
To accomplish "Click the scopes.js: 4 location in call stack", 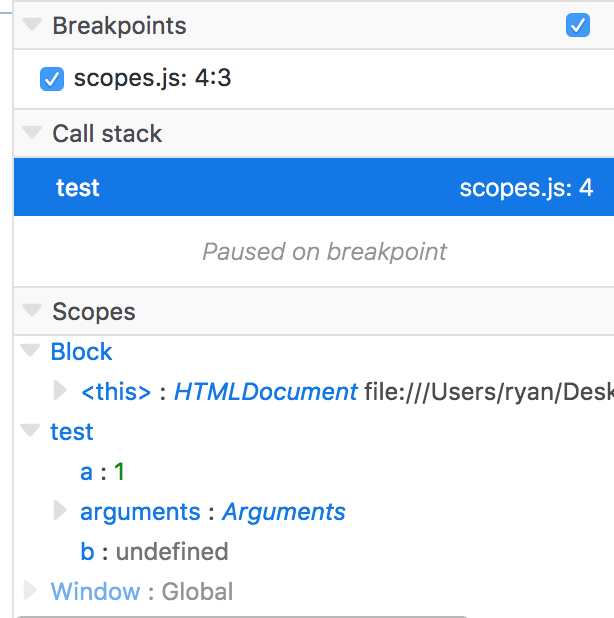I will [x=526, y=188].
